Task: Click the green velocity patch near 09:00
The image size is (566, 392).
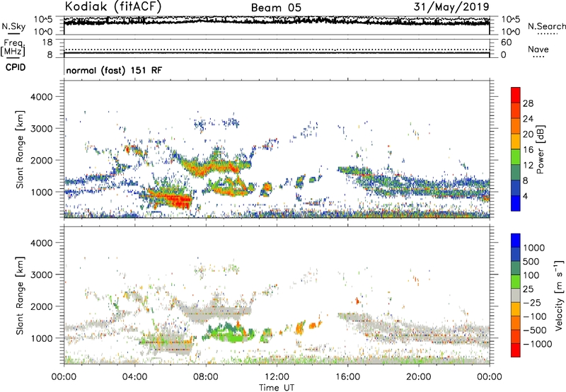Action: [231, 333]
